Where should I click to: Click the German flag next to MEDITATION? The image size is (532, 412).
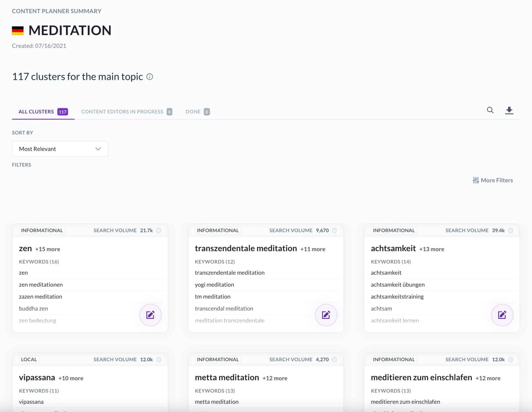coord(17,30)
